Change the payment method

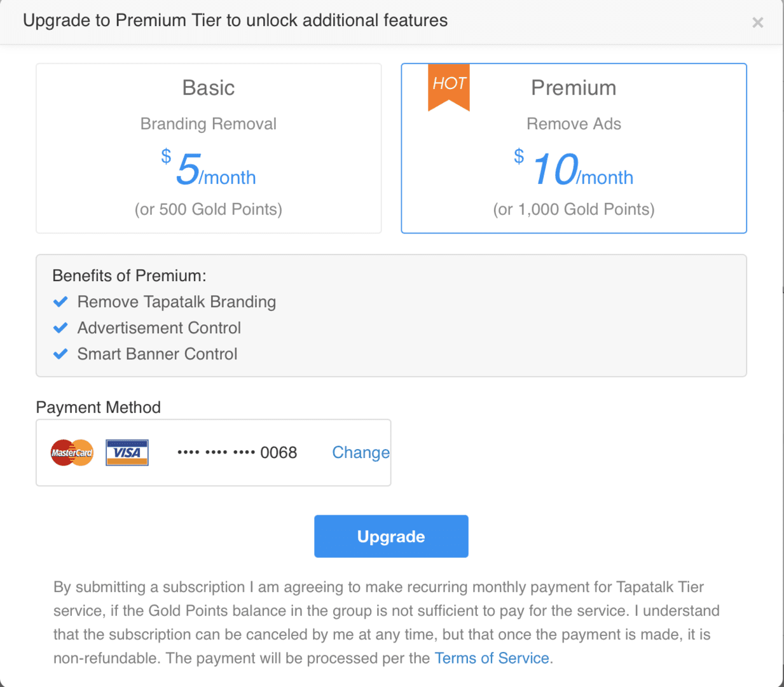click(361, 452)
